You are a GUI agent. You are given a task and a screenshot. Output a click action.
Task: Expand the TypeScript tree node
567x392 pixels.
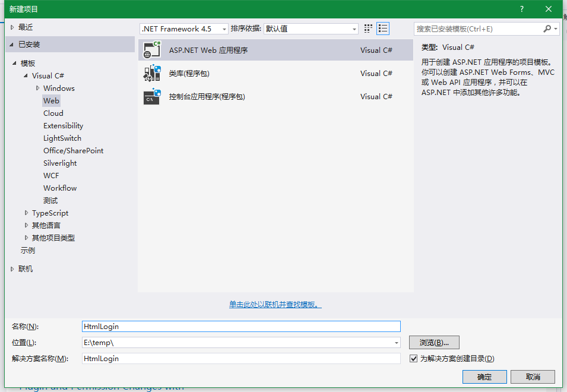[x=26, y=213]
